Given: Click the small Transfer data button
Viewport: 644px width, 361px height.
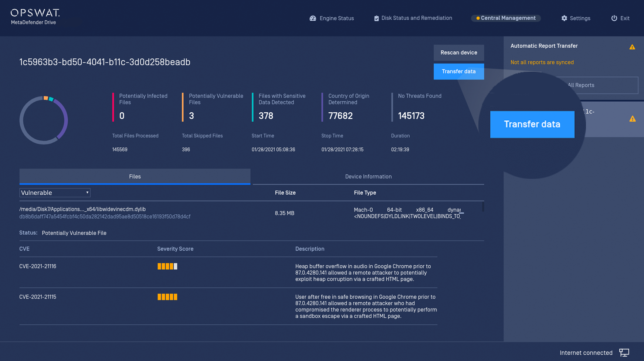Looking at the screenshot, I should pos(458,71).
